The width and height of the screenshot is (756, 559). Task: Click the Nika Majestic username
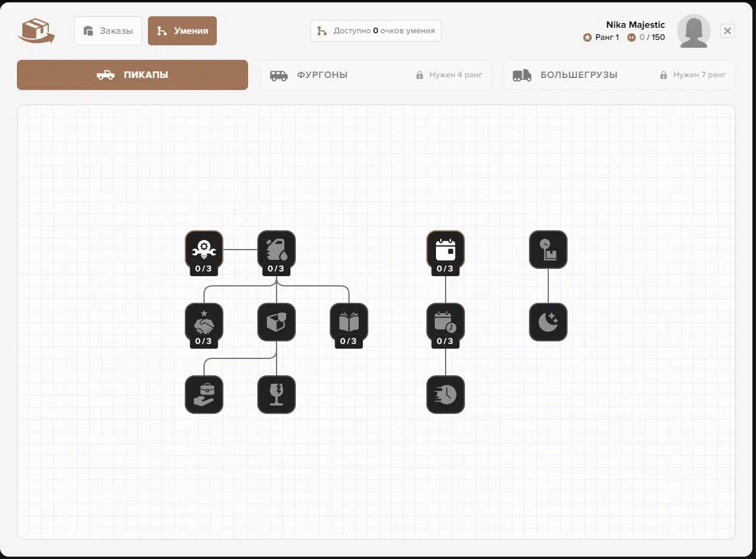pyautogui.click(x=635, y=25)
